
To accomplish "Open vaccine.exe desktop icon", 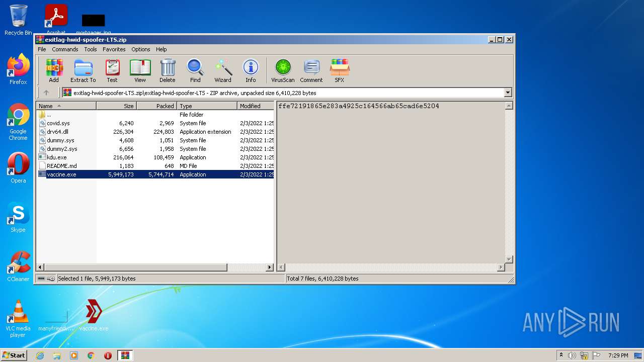I will 94,315.
